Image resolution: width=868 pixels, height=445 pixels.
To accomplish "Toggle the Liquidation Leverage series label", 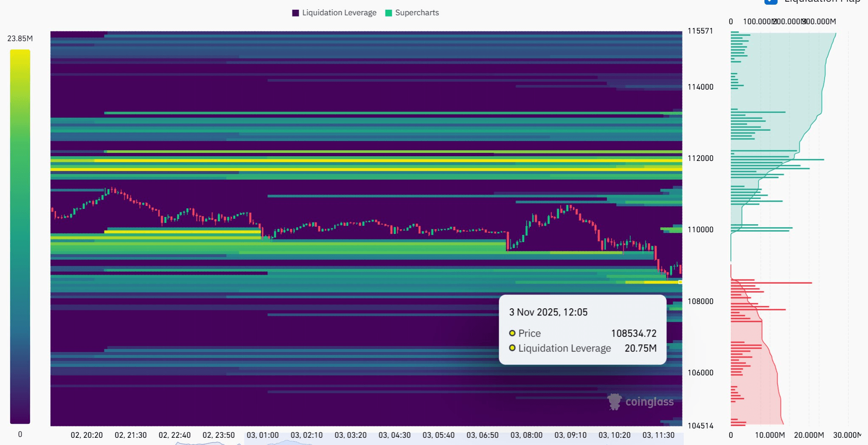I will pos(339,13).
